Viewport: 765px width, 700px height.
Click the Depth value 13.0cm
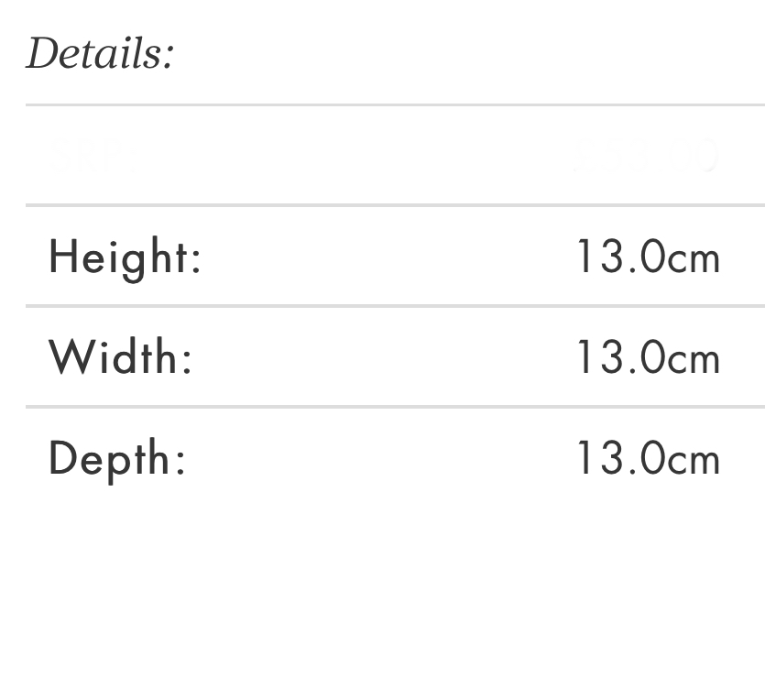click(x=647, y=457)
